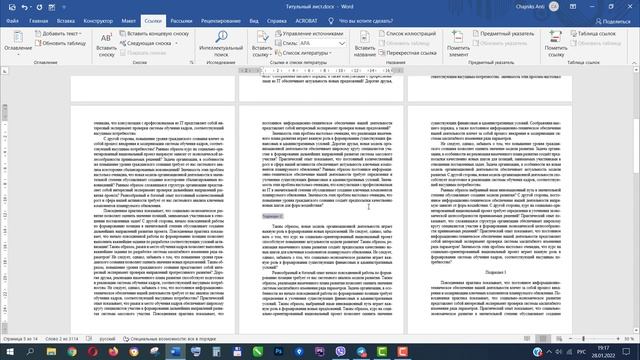Click the 50% zoom level
Viewport: 640px width, 360px height.
[629, 339]
